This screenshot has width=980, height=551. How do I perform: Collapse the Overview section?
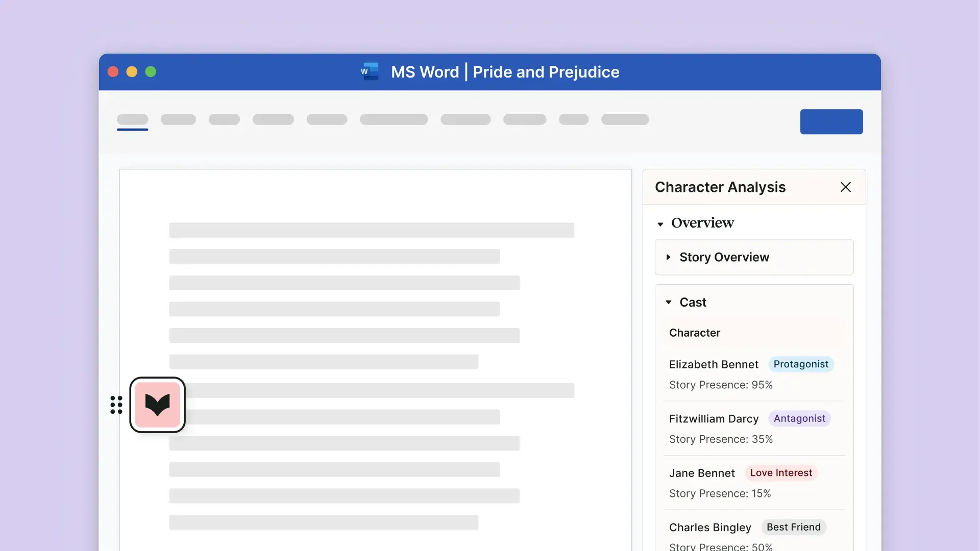click(660, 224)
